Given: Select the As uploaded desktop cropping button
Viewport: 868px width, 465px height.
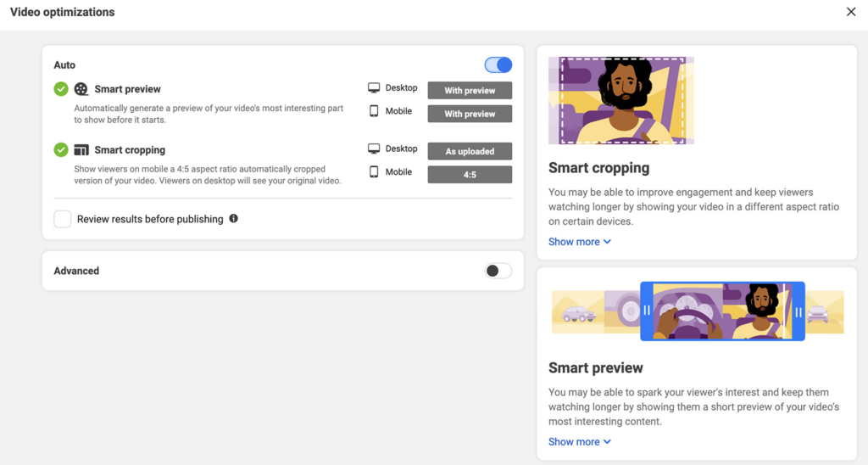Looking at the screenshot, I should [470, 152].
